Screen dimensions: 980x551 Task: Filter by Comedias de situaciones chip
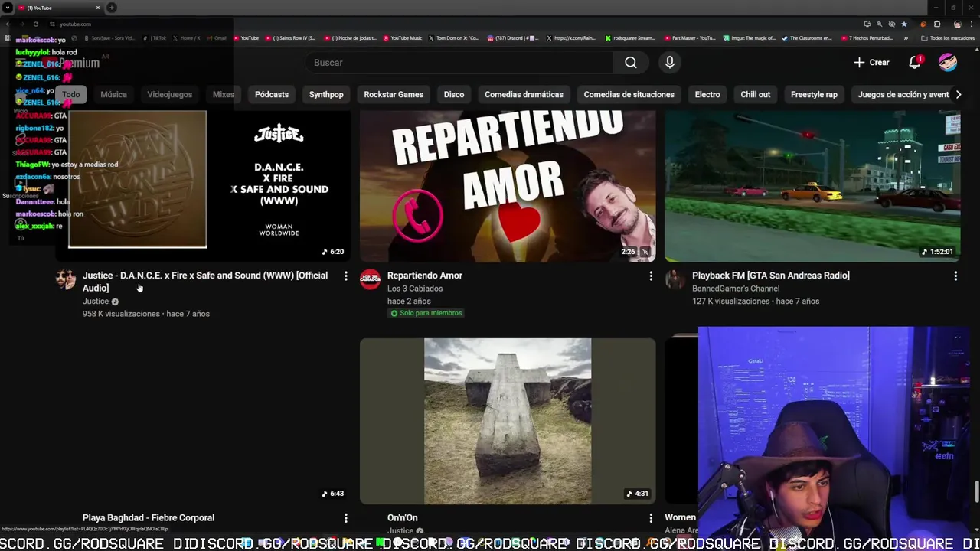point(629,94)
